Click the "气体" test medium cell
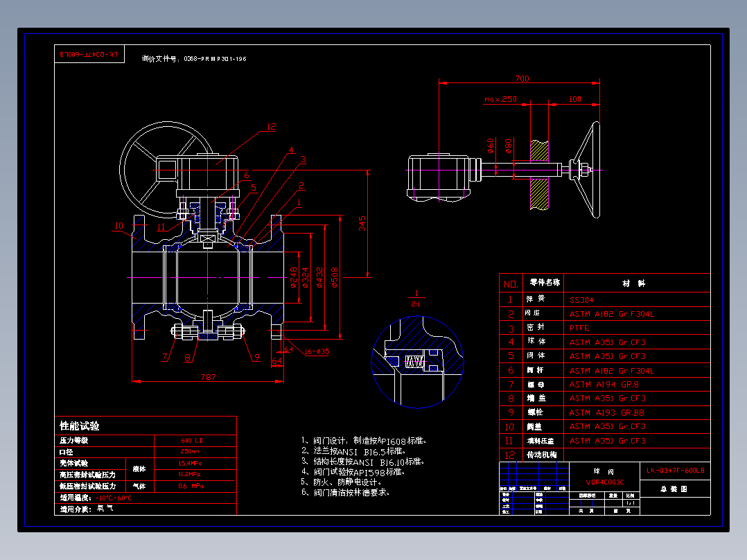The width and height of the screenshot is (747, 560). [139, 486]
